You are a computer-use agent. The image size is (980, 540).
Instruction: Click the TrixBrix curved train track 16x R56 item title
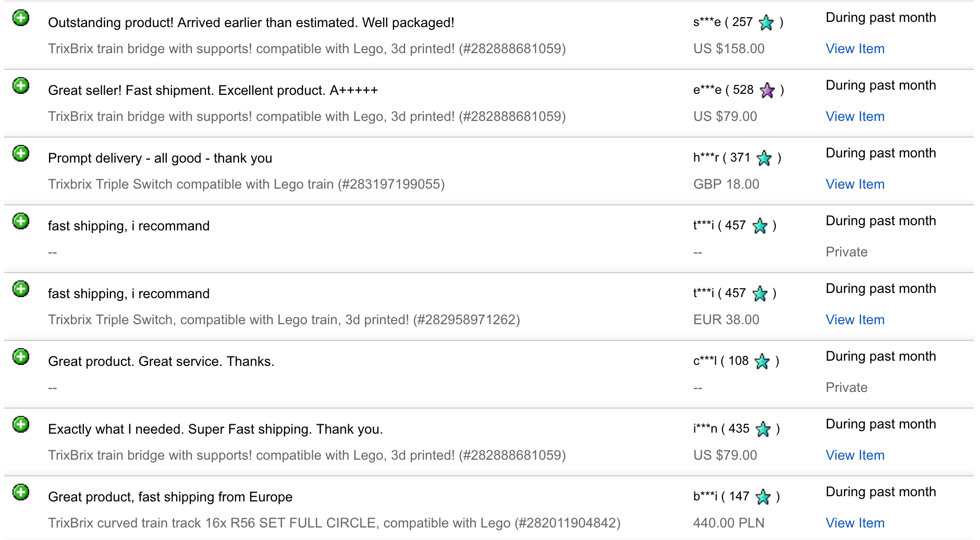tap(334, 523)
